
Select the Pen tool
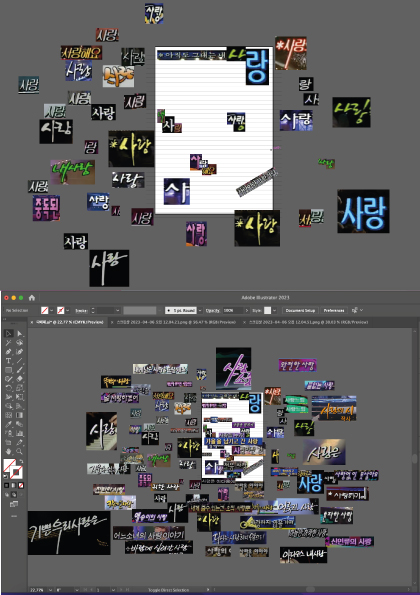[x=8, y=352]
